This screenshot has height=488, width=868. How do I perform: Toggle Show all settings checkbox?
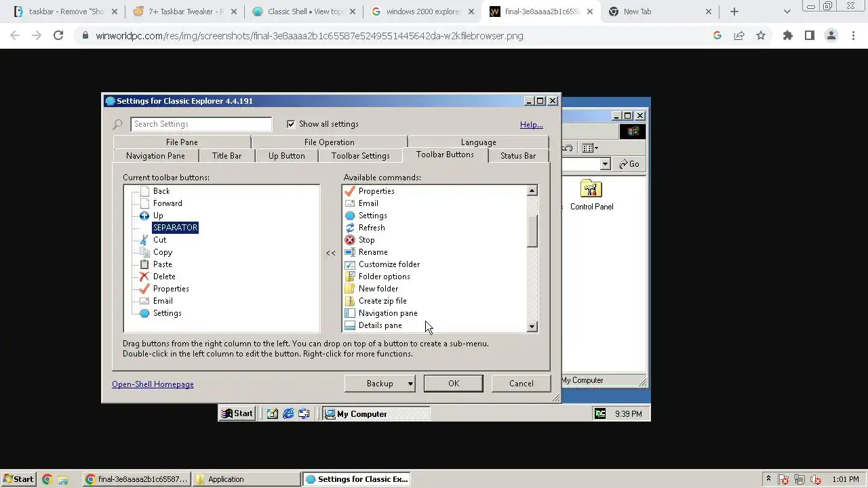291,124
